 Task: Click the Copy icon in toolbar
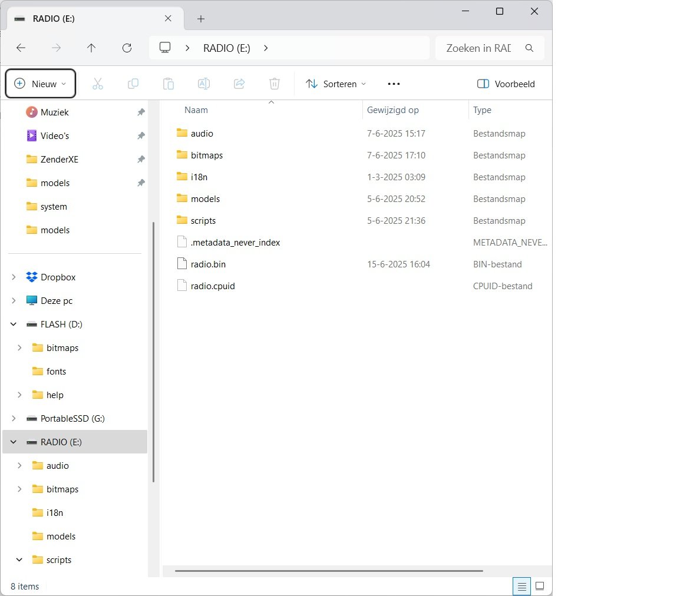coord(133,84)
